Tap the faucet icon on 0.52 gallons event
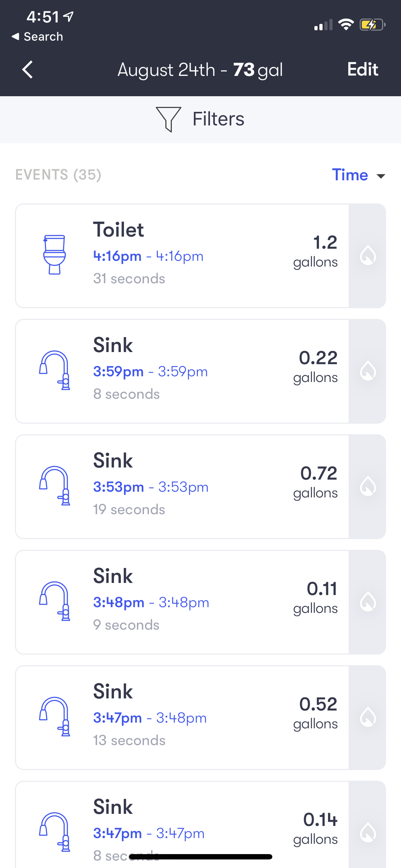The image size is (401, 868). [x=54, y=717]
